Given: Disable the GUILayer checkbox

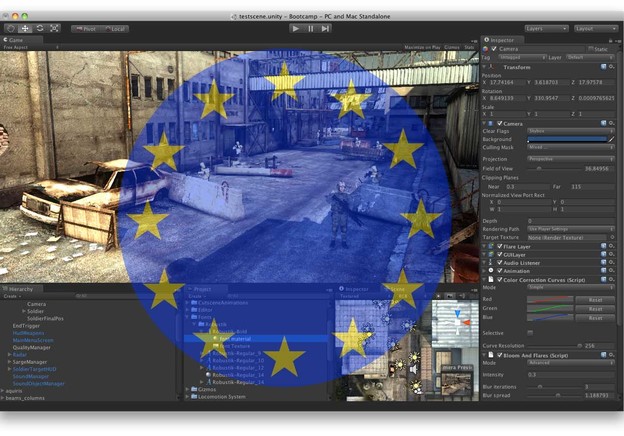Looking at the screenshot, I should [500, 254].
